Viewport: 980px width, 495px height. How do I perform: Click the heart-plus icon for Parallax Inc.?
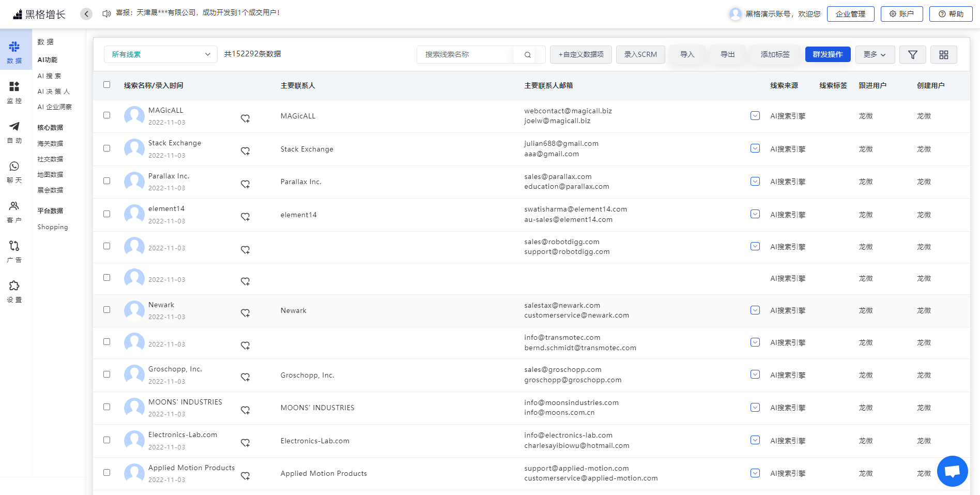click(246, 184)
